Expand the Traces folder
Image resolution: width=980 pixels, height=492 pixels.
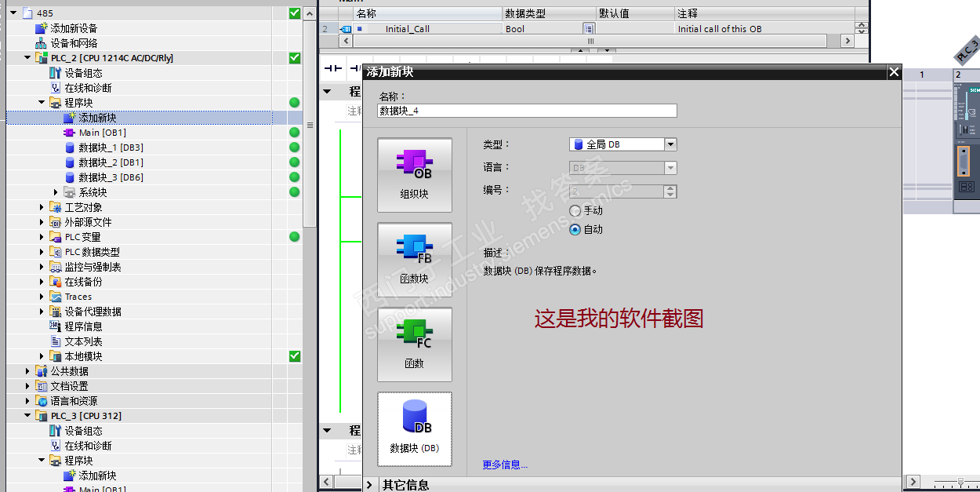pos(42,297)
